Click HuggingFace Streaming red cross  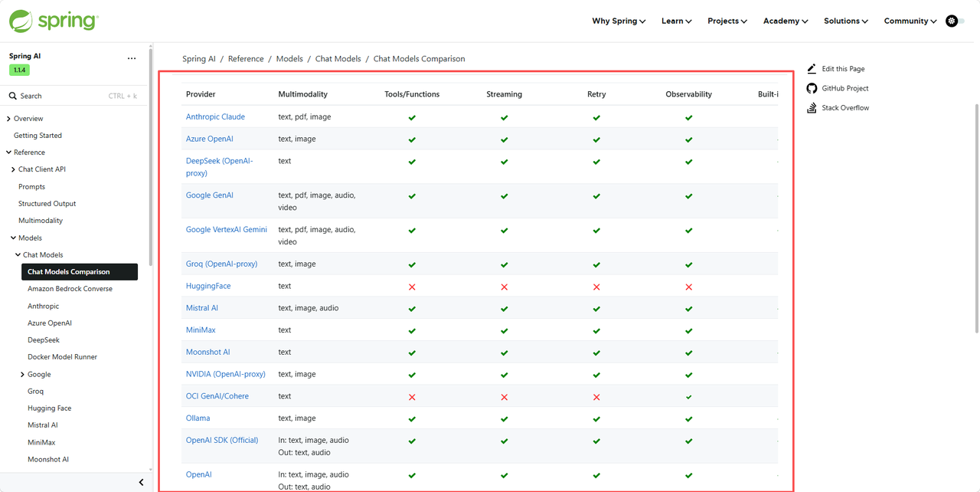[504, 287]
